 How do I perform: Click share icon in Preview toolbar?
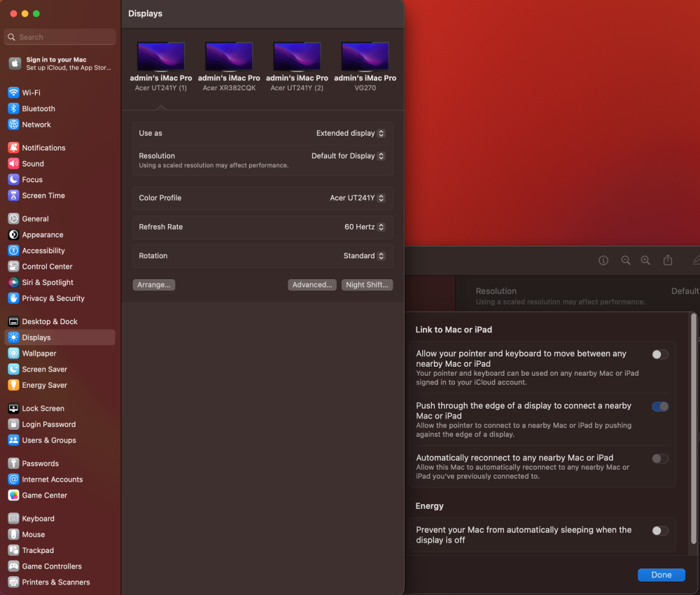pyautogui.click(x=668, y=260)
